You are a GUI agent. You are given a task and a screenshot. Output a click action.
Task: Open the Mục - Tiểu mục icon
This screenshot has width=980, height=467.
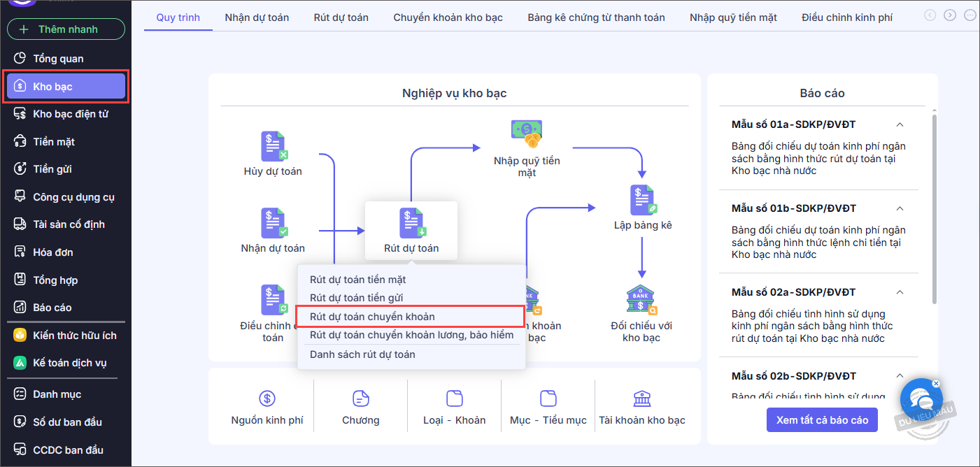tap(548, 398)
